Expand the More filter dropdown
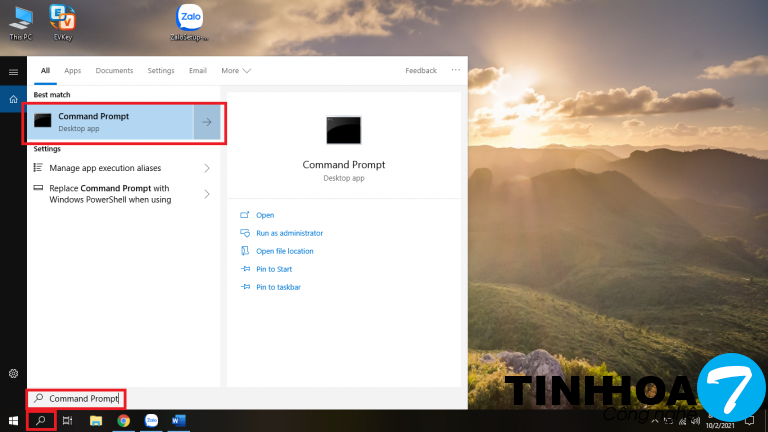The width and height of the screenshot is (768, 432). 236,71
